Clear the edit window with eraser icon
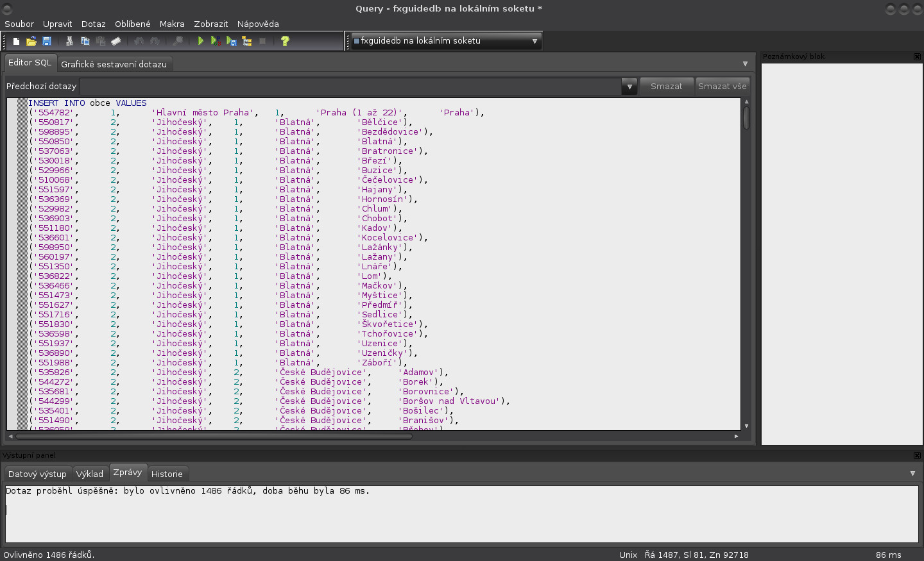The height and width of the screenshot is (561, 924). (116, 41)
